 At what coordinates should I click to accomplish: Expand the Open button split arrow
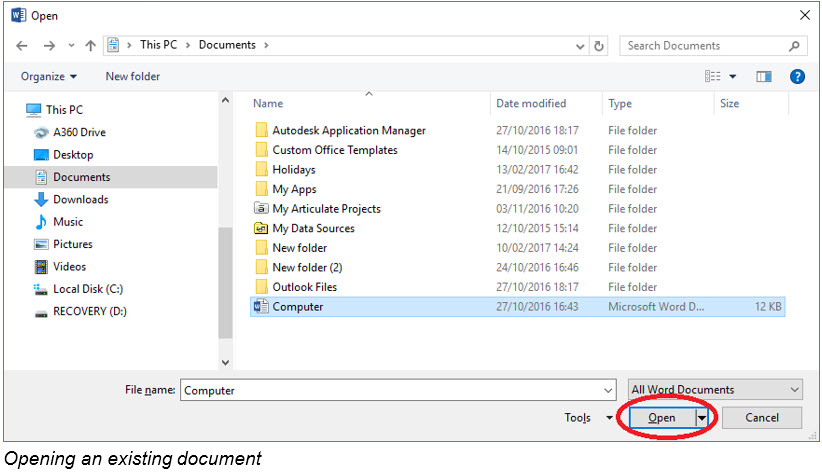(x=701, y=418)
